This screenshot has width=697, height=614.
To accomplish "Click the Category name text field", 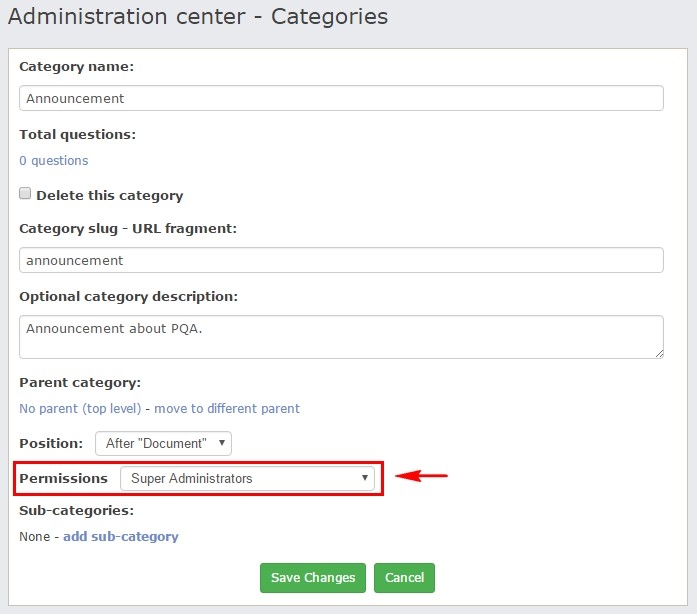I will pyautogui.click(x=341, y=98).
